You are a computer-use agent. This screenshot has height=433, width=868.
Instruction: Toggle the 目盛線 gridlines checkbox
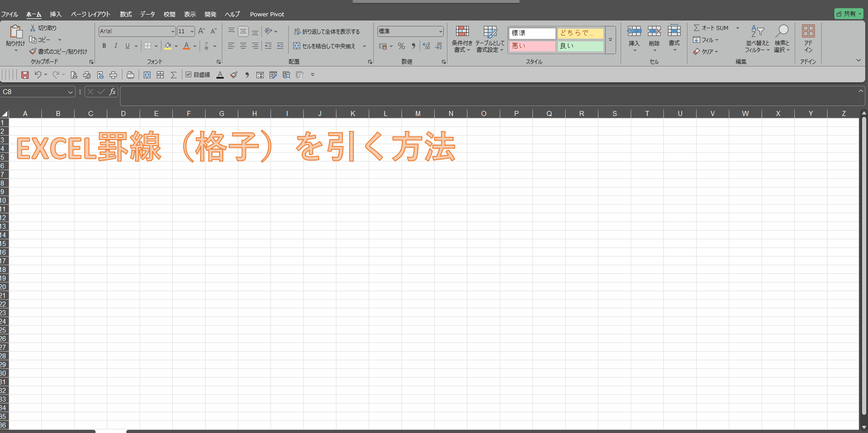pos(189,75)
